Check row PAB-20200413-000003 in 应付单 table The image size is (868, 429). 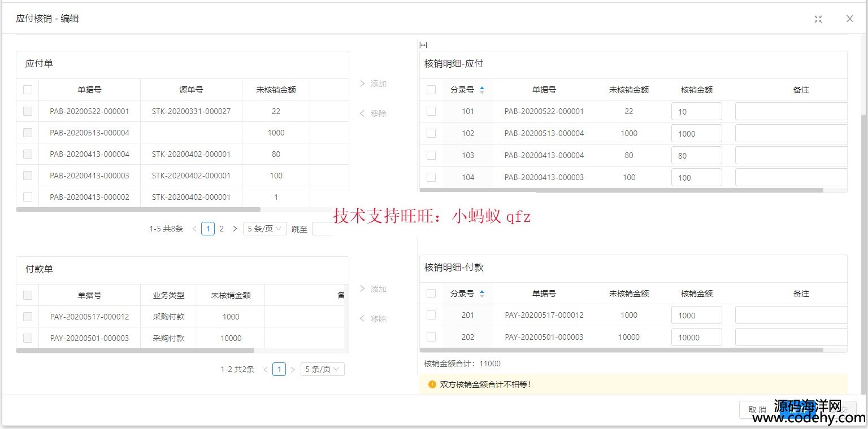click(x=28, y=176)
